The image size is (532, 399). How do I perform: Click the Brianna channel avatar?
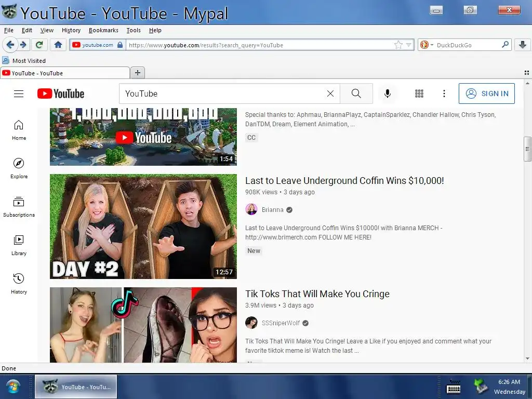coord(251,209)
